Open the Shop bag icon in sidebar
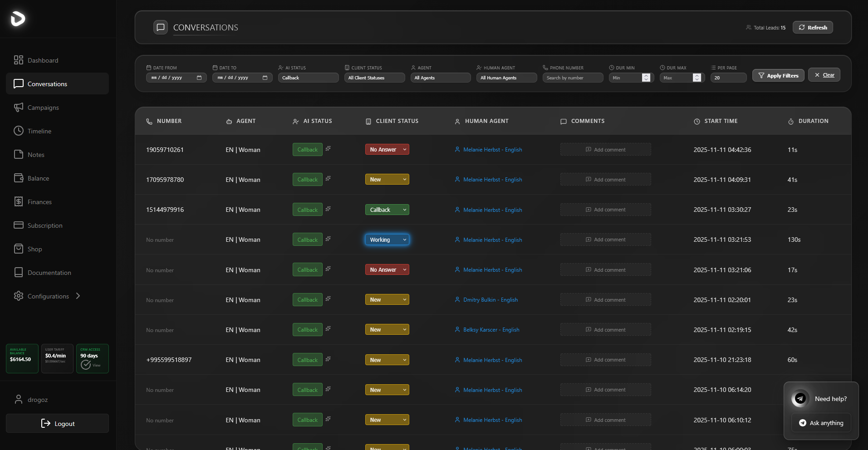This screenshot has height=450, width=868. (19, 249)
